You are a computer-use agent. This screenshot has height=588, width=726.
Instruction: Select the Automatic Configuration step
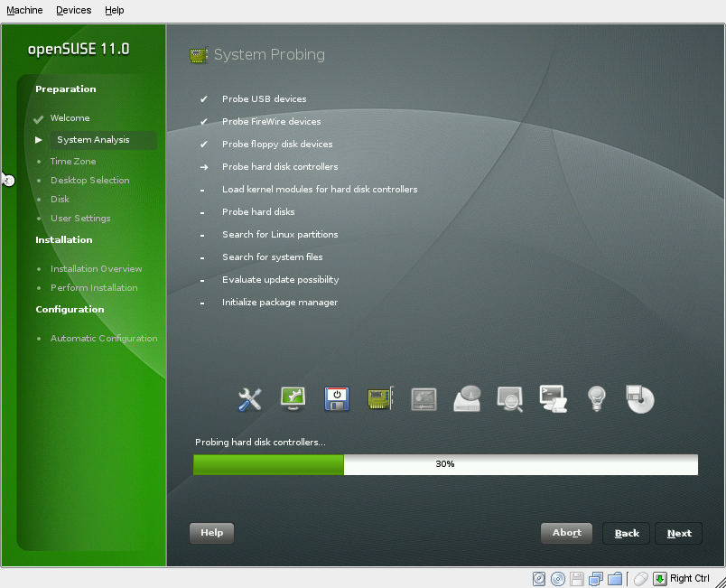click(104, 339)
